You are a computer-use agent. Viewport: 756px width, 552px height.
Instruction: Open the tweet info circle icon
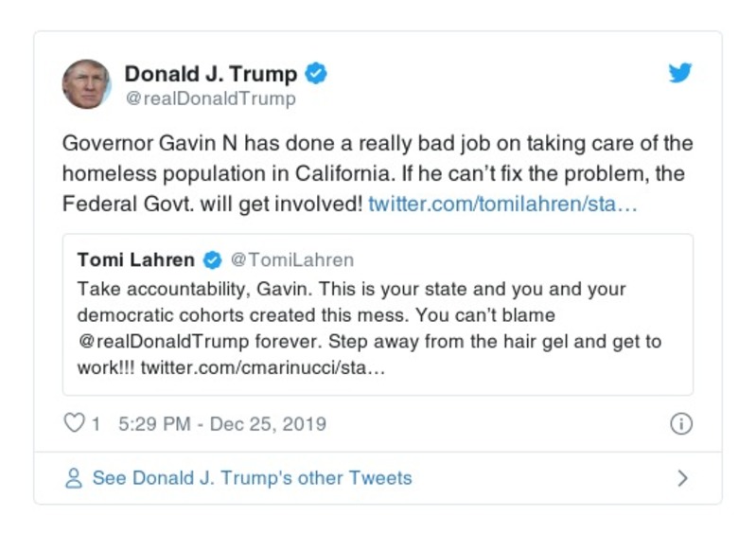point(680,423)
